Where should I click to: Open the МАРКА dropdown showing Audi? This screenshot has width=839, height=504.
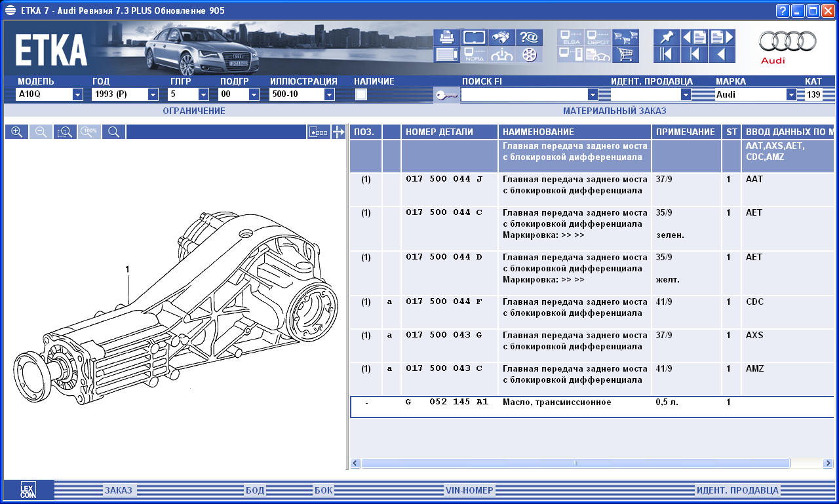coord(791,94)
